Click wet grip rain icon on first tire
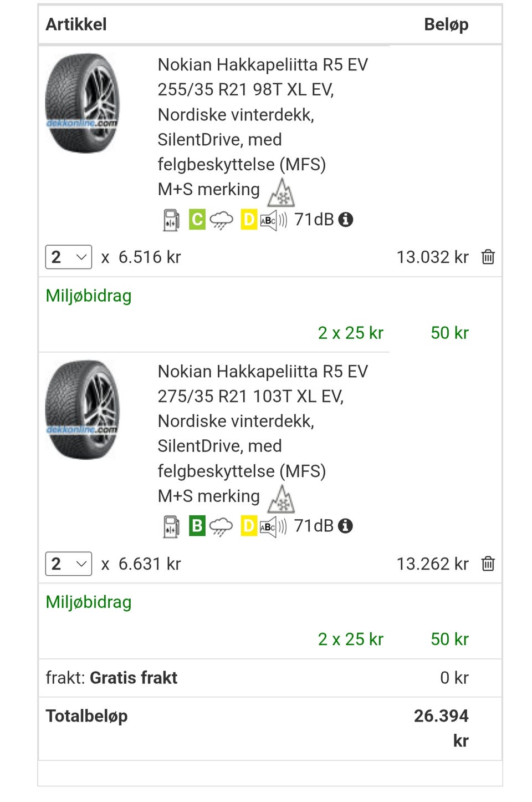Viewport: 532px width, 802px height. [221, 220]
